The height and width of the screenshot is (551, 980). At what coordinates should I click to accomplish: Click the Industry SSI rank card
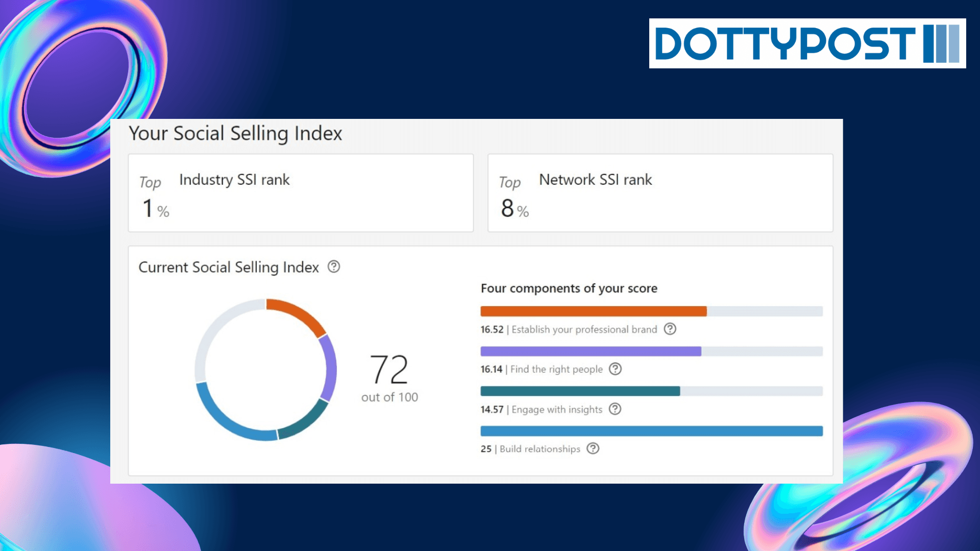[301, 193]
